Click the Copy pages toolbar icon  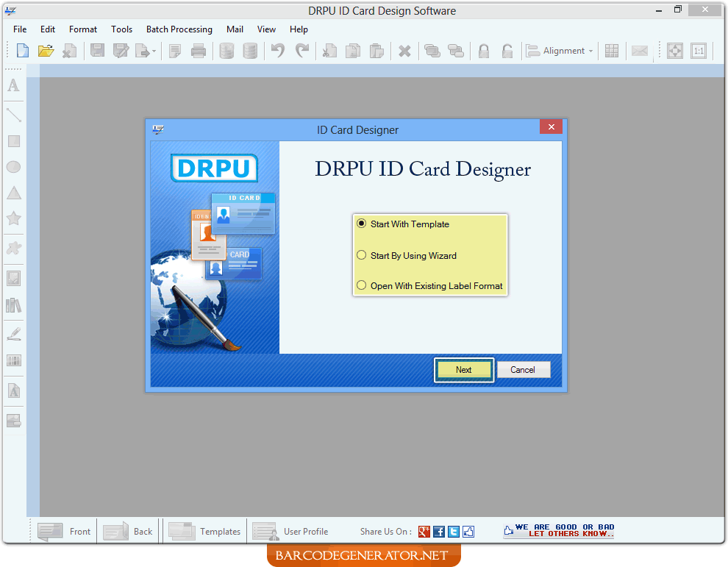[353, 51]
